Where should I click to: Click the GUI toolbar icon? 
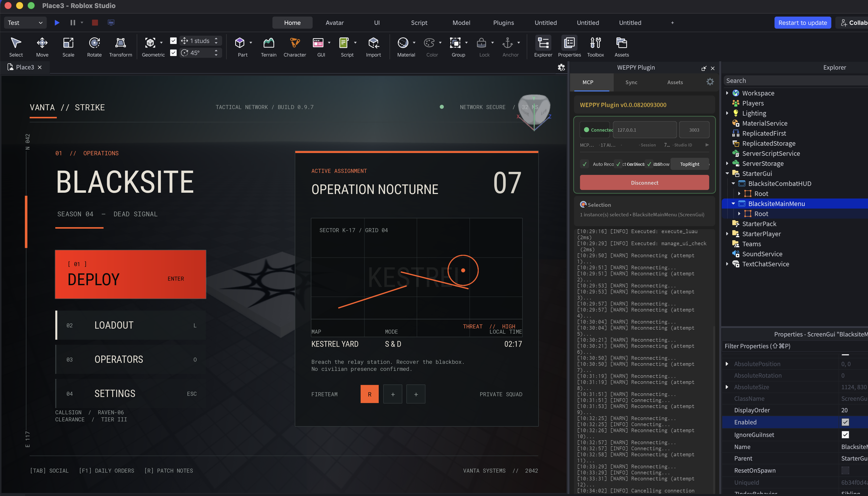(x=318, y=43)
